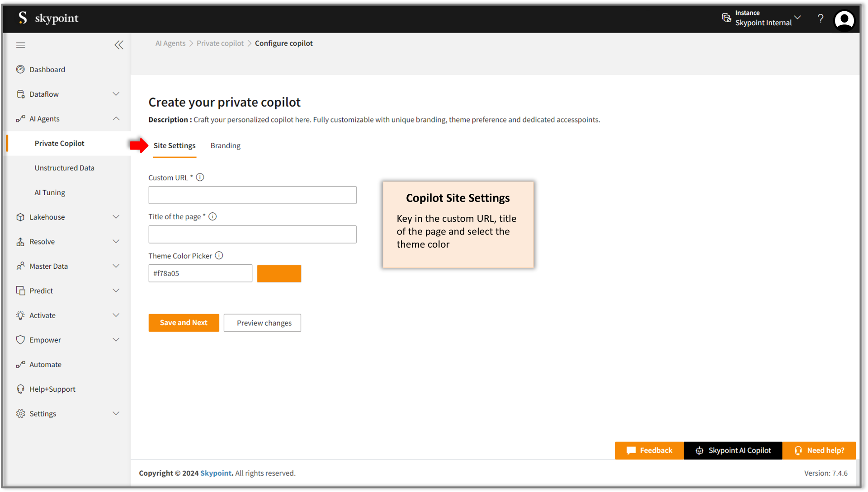Click the Master Data icon

coord(20,266)
